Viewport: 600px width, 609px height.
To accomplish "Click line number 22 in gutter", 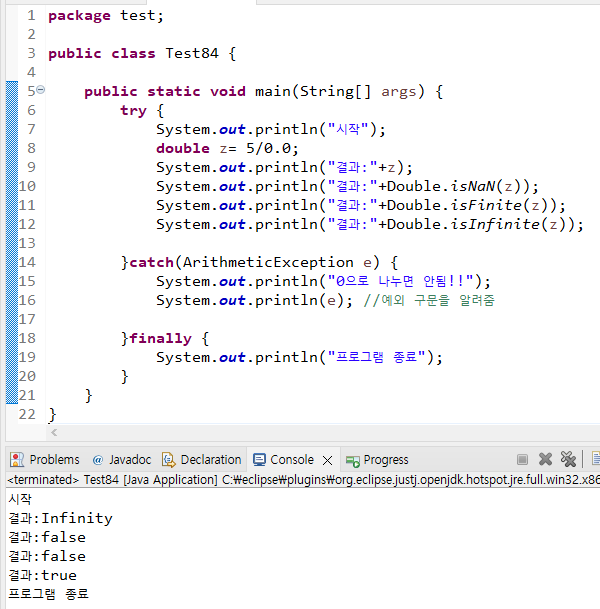I will (27, 414).
